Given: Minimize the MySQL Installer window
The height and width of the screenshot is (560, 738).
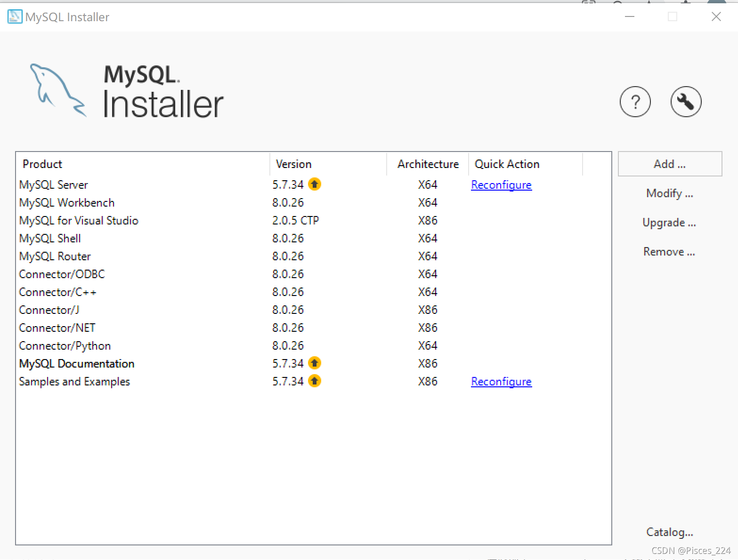Looking at the screenshot, I should pyautogui.click(x=630, y=16).
